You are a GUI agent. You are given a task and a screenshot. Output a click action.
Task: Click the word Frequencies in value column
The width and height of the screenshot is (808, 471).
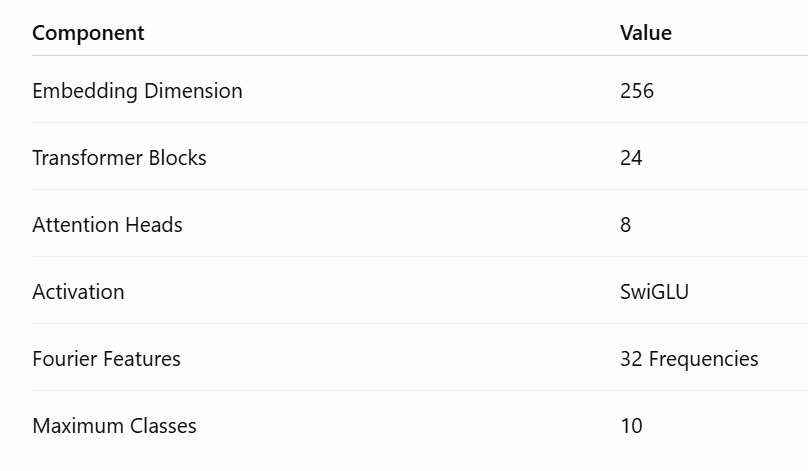tap(703, 359)
